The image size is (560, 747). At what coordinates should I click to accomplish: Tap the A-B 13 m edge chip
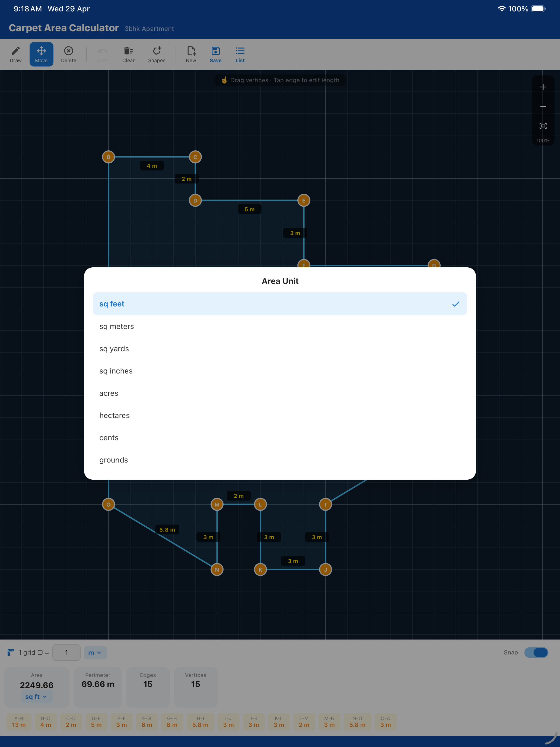[x=19, y=722]
